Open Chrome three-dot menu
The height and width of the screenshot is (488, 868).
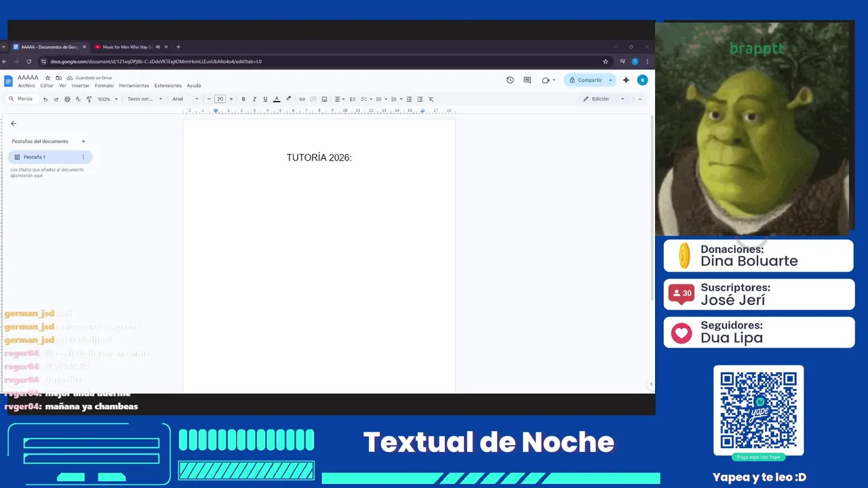pyautogui.click(x=647, y=61)
